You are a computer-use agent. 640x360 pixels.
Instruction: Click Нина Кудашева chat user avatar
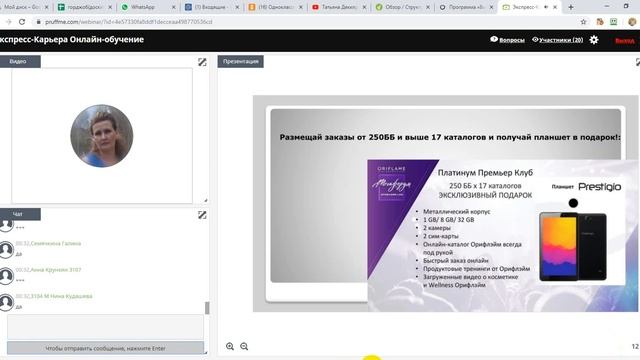(6, 302)
